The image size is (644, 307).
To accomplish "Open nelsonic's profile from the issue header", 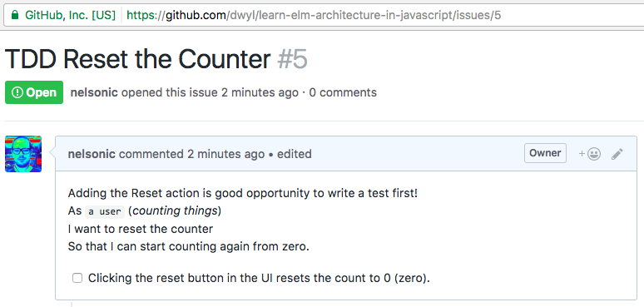I will point(94,92).
